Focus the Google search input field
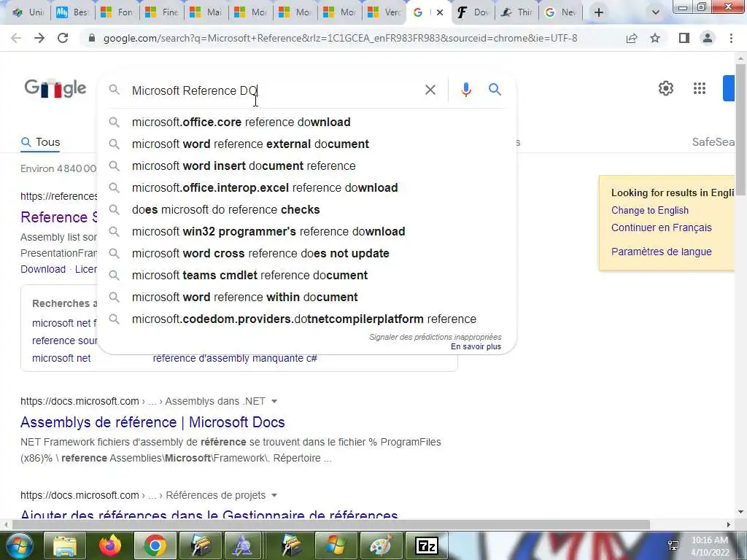This screenshot has height=560, width=747. 274,90
